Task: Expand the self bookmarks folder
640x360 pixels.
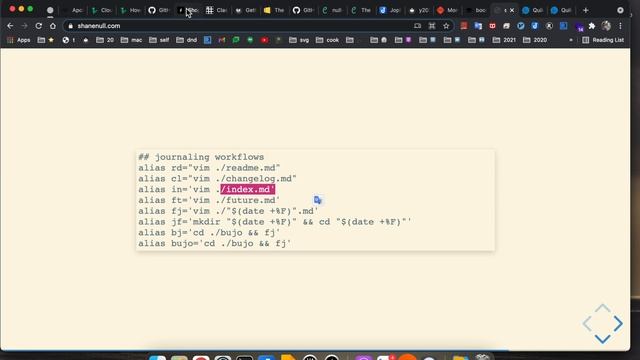Action: [159, 40]
